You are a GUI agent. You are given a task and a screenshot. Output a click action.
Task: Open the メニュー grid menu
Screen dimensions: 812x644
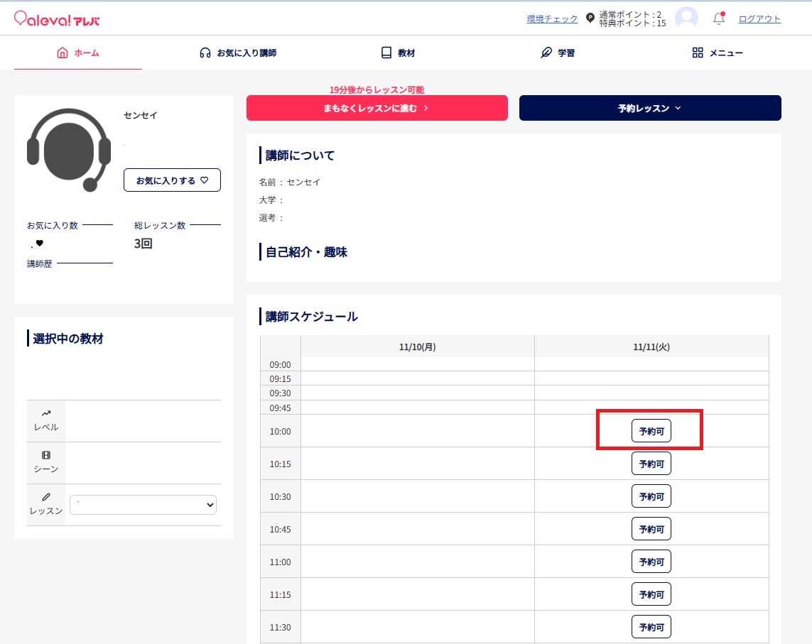coord(718,53)
